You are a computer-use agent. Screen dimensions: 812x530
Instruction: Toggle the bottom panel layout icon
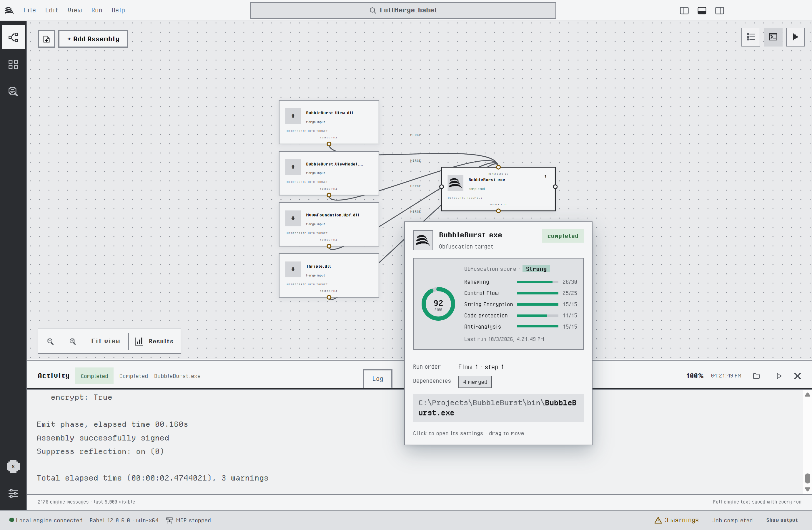[702, 11]
